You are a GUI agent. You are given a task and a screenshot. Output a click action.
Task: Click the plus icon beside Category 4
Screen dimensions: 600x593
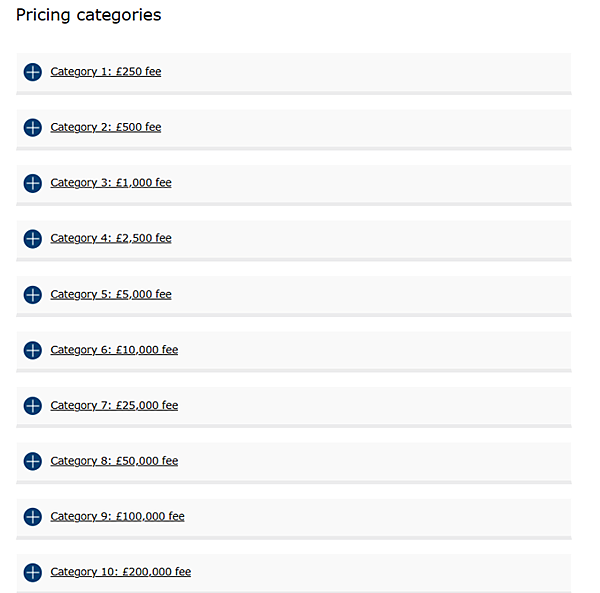coord(33,239)
